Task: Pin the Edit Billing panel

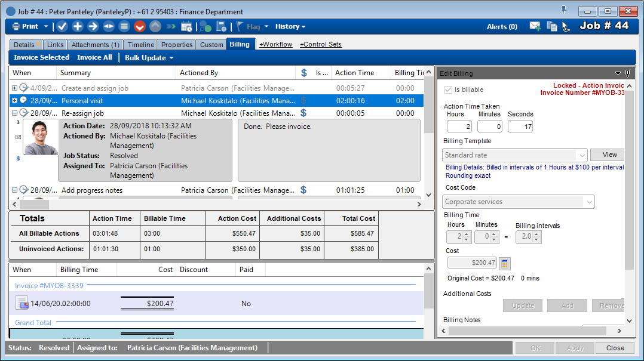Action: (627, 73)
